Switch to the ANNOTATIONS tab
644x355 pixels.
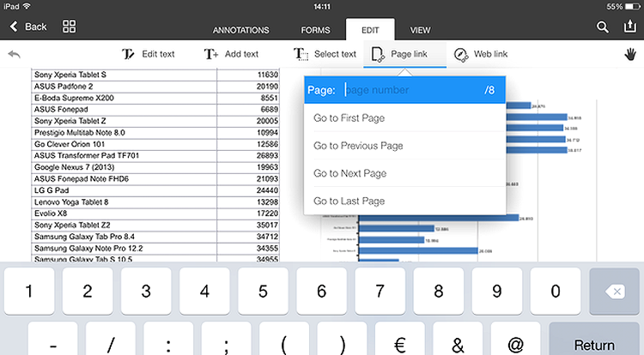240,30
